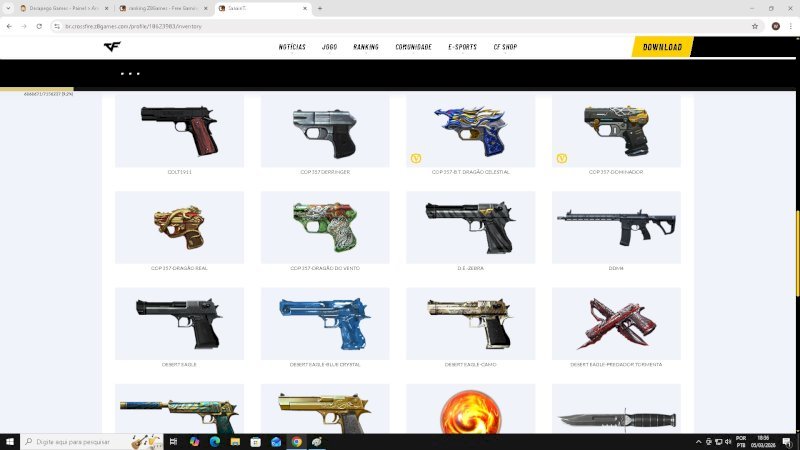Click the 'DESERT EAGLE-CAMO' label
The height and width of the screenshot is (450, 800).
[x=470, y=364]
